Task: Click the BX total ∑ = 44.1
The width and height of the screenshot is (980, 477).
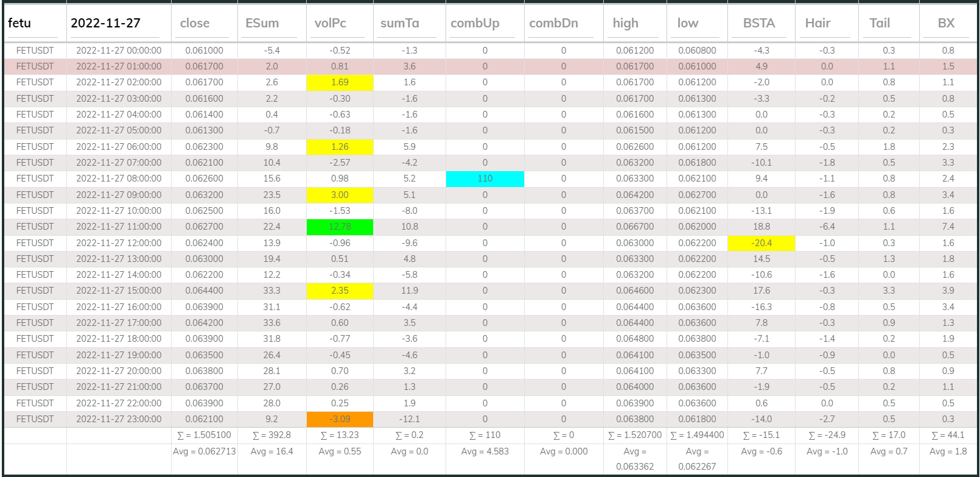Action: 948,435
